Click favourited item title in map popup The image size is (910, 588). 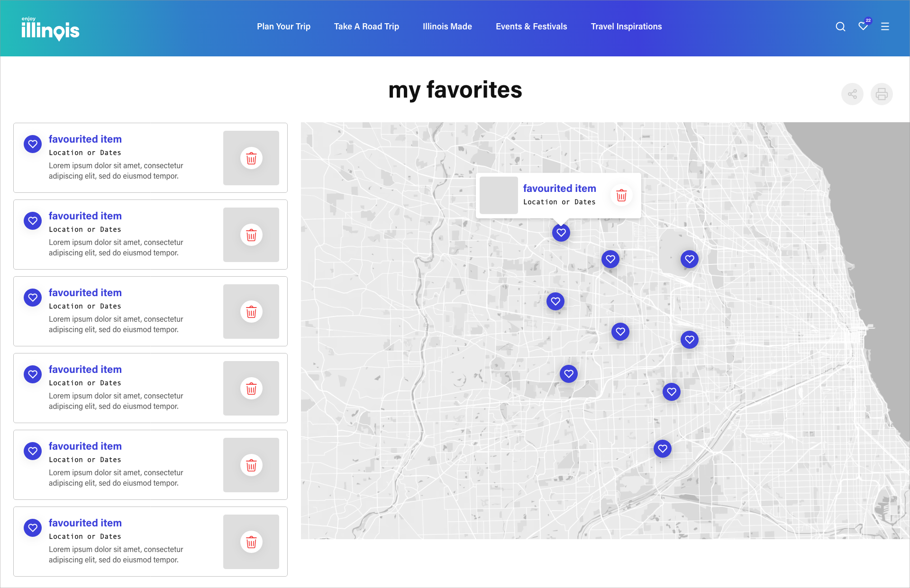click(559, 189)
